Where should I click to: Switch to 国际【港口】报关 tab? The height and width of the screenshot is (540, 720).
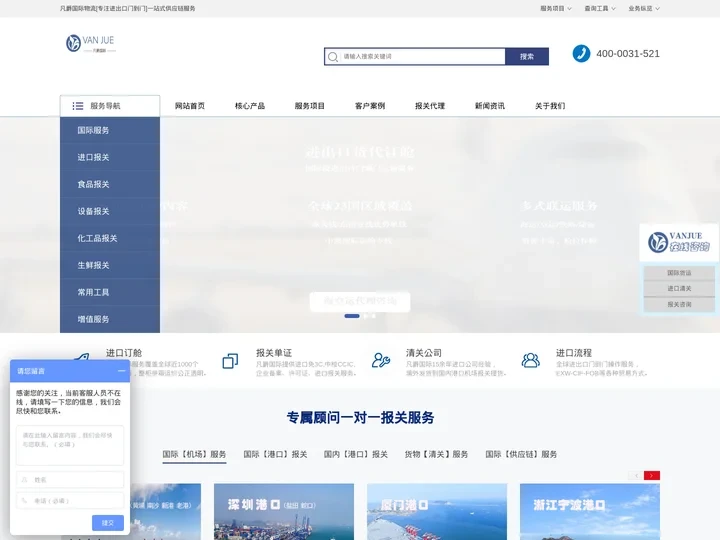[275, 455]
